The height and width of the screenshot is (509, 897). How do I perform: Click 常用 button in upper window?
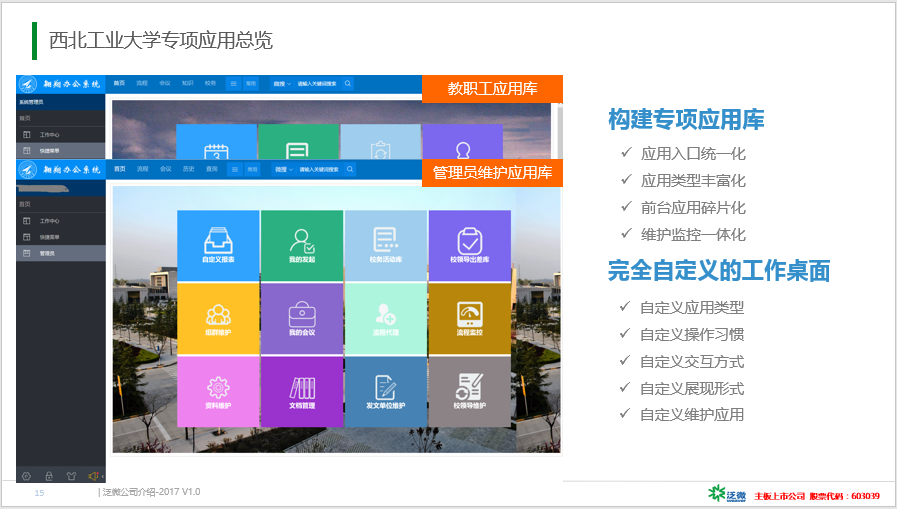coord(251,83)
